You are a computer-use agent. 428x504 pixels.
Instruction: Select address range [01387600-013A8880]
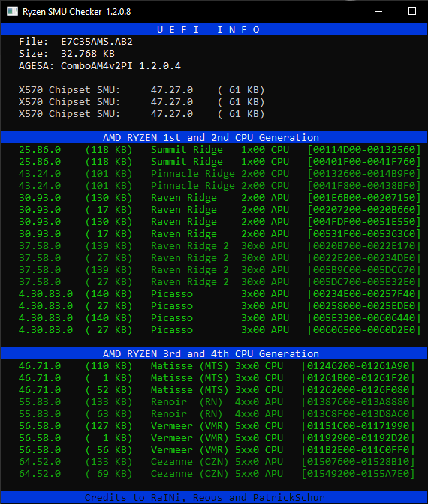pyautogui.click(x=358, y=402)
